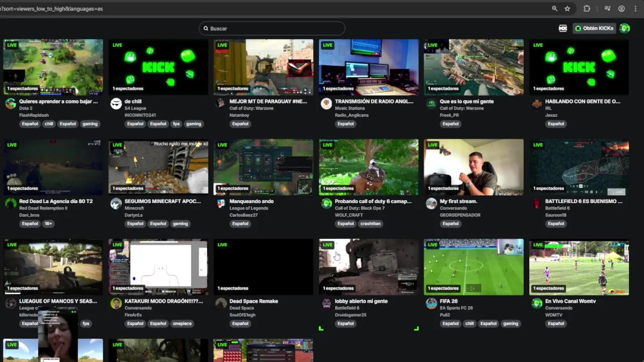Open 'KATAKURI MODO DRAGÓN' stream title
Viewport: 644px width, 362px height.
[x=164, y=301]
